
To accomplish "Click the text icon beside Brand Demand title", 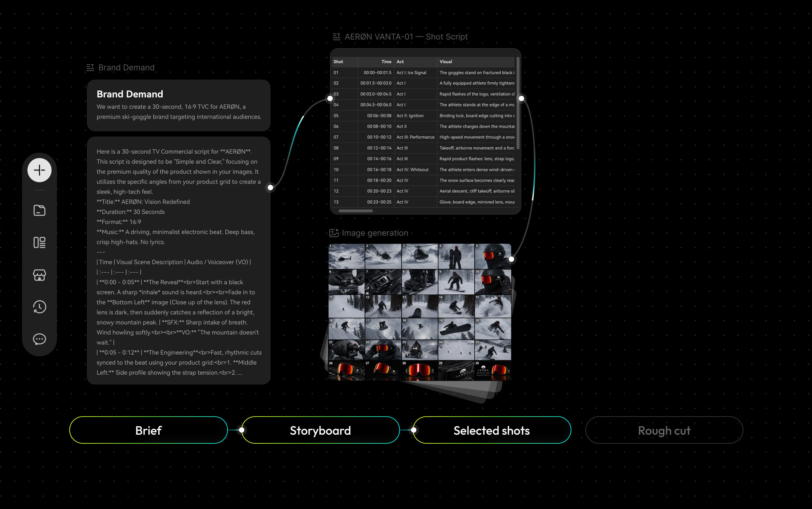I will 90,68.
